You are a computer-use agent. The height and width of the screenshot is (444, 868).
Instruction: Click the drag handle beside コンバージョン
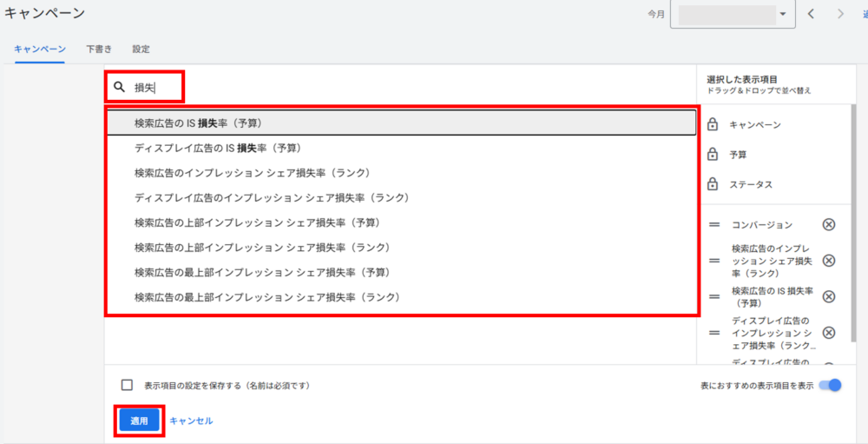coord(714,225)
